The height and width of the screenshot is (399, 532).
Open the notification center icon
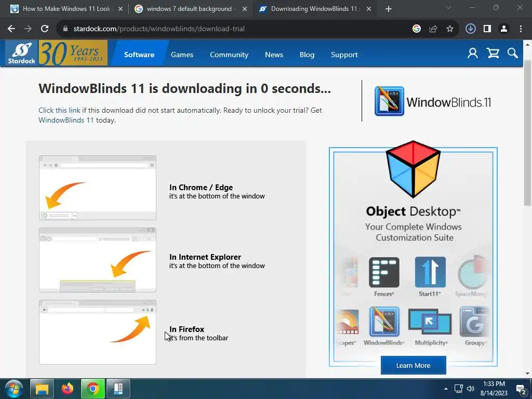coord(521,389)
